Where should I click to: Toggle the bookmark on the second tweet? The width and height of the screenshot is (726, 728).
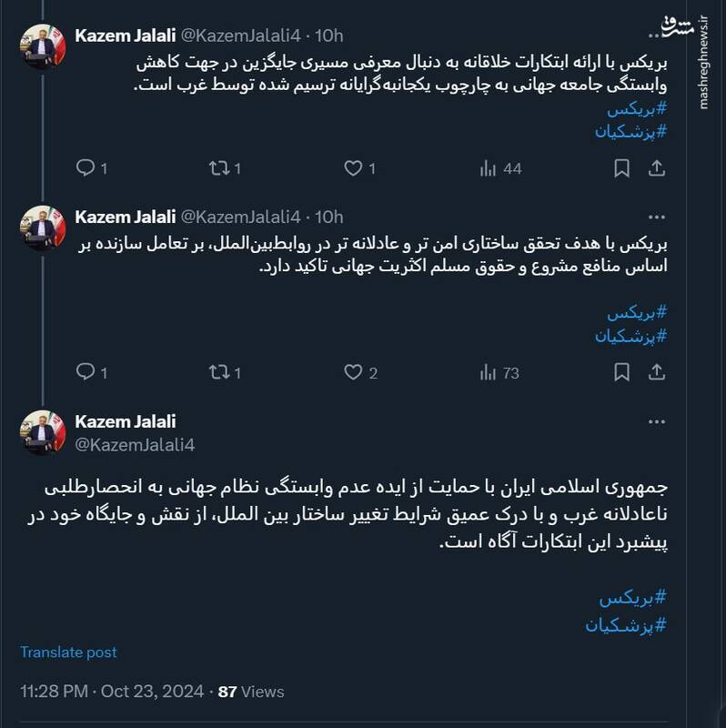point(622,372)
